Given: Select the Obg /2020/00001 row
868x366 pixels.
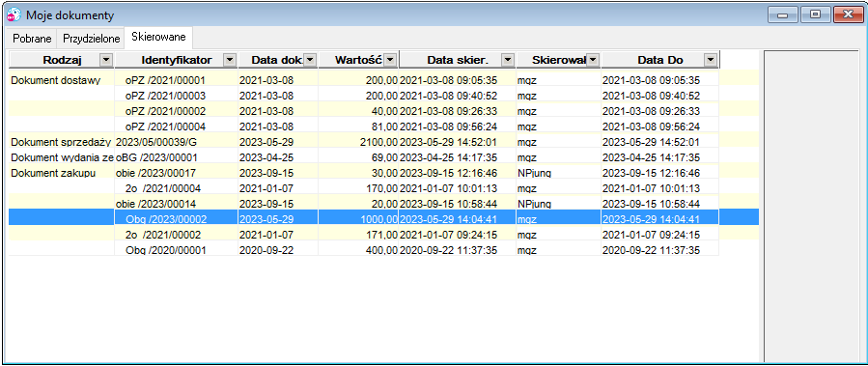Looking at the screenshot, I should [383, 250].
